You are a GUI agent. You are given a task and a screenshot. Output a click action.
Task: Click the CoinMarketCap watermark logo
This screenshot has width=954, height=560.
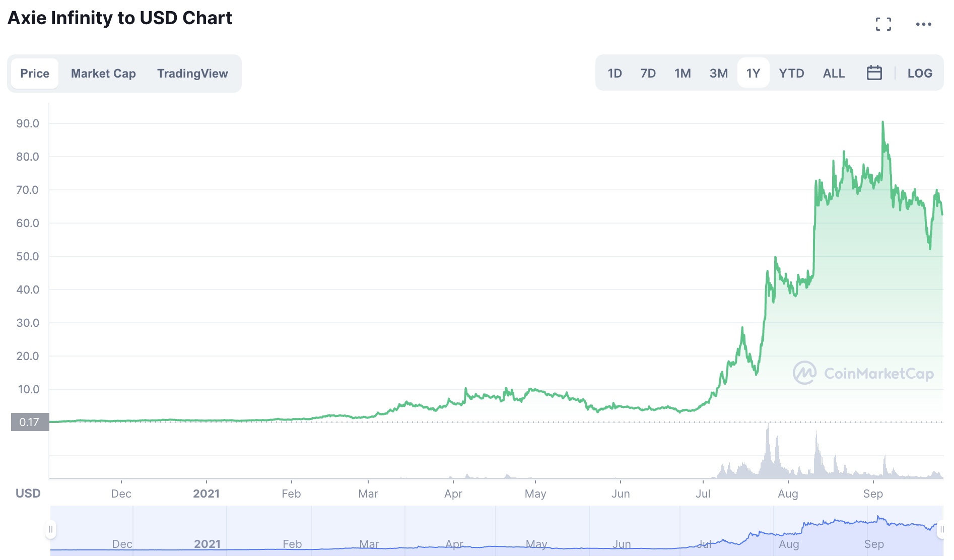tap(863, 373)
